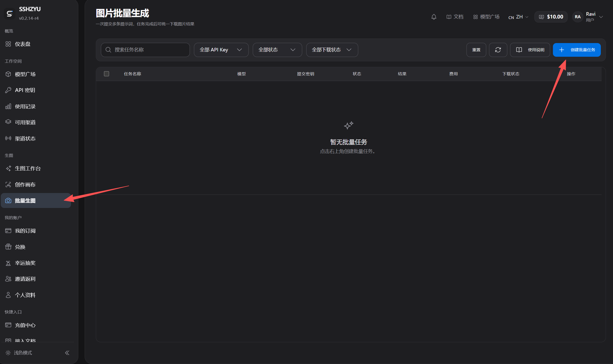Select 批量生图 sidebar item
Image resolution: width=613 pixels, height=364 pixels.
(x=36, y=201)
